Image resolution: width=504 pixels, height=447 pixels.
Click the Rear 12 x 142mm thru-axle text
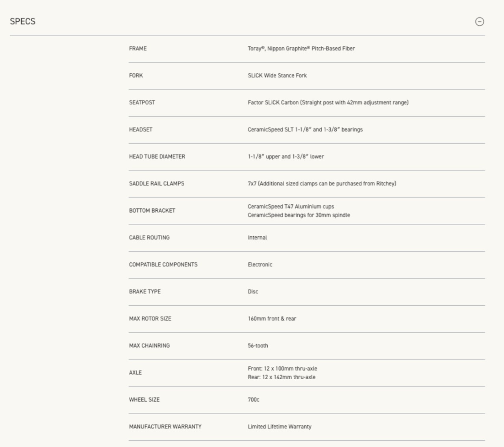pyautogui.click(x=282, y=377)
